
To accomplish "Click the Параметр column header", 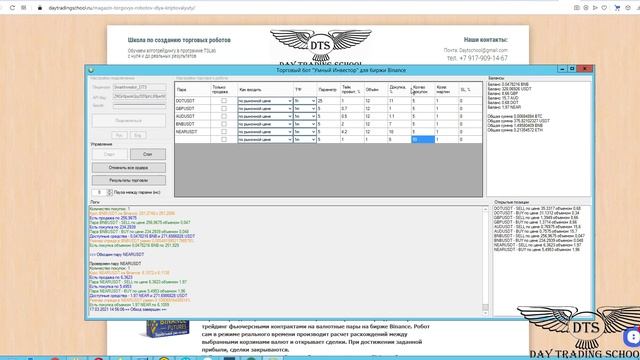I will click(328, 90).
